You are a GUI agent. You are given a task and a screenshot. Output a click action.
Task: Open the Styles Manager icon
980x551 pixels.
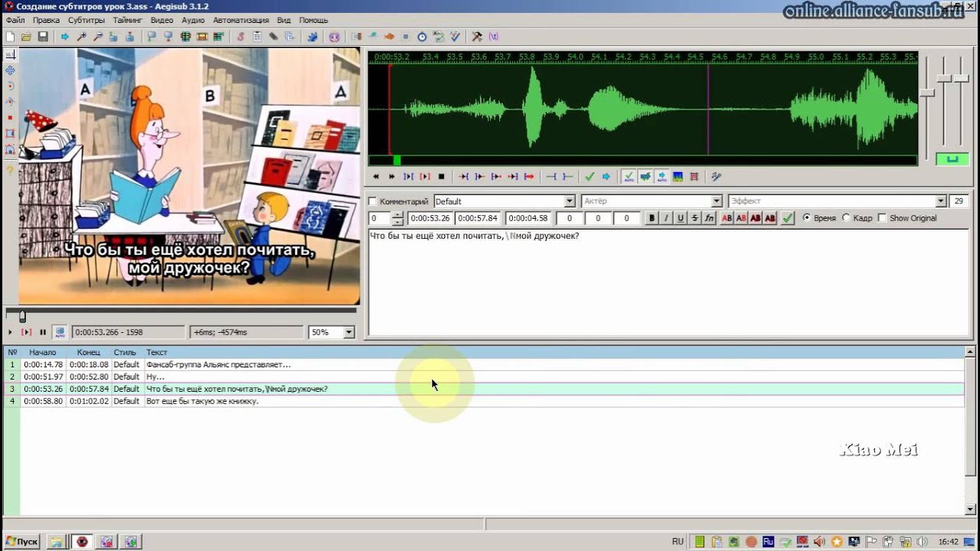240,37
